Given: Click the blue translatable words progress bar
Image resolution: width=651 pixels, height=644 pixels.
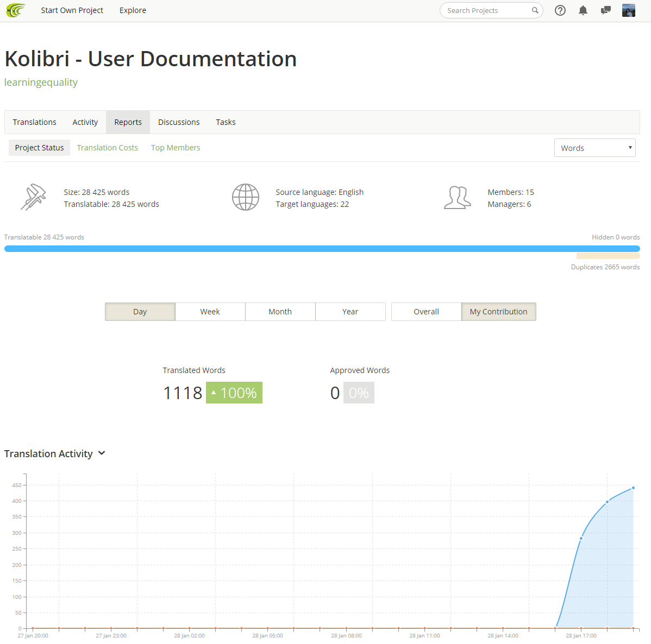Looking at the screenshot, I should 322,249.
